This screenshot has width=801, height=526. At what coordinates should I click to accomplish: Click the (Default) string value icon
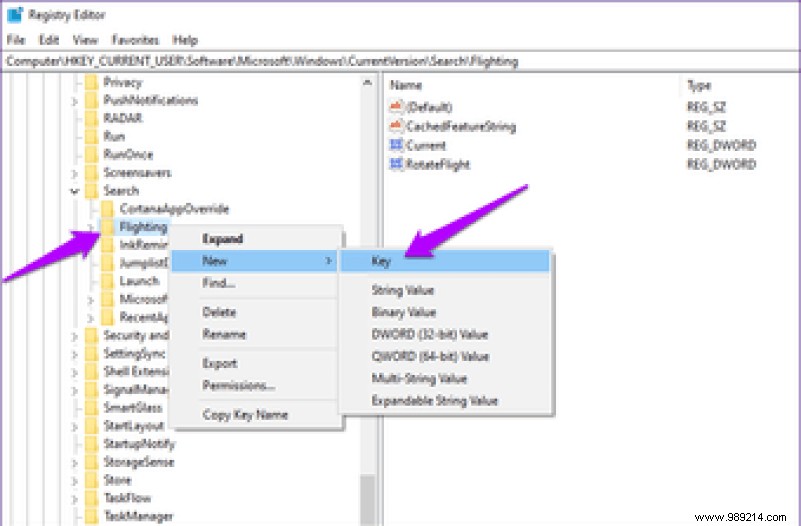pyautogui.click(x=396, y=107)
